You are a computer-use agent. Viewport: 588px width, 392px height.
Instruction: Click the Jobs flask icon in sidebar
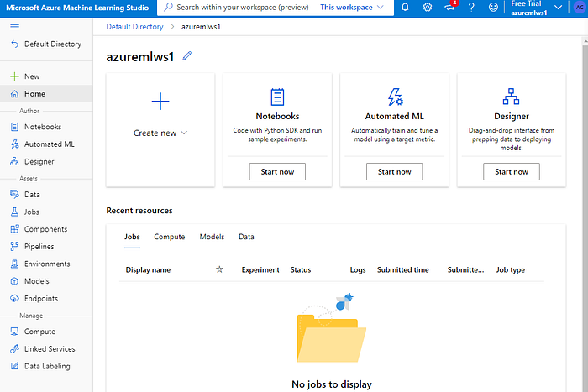pyautogui.click(x=14, y=212)
